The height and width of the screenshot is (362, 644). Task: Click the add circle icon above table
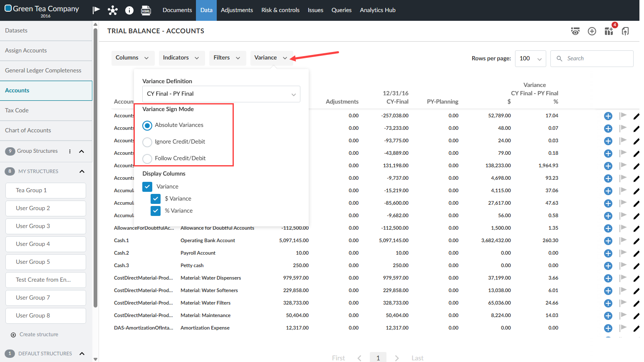(x=592, y=31)
